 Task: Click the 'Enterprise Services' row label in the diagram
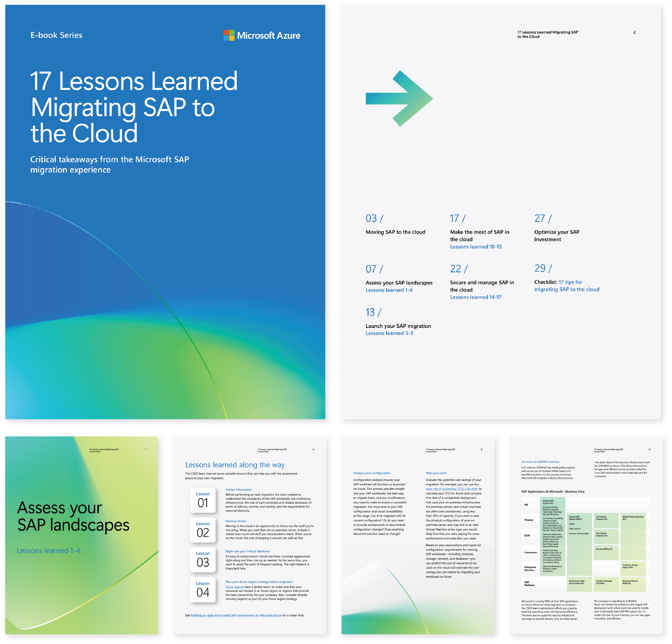click(530, 569)
